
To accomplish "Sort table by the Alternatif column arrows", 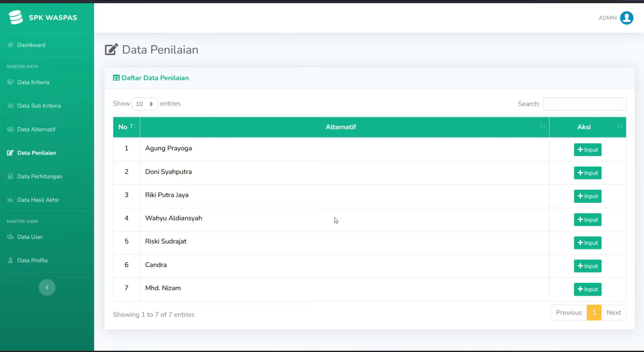I will click(x=542, y=126).
